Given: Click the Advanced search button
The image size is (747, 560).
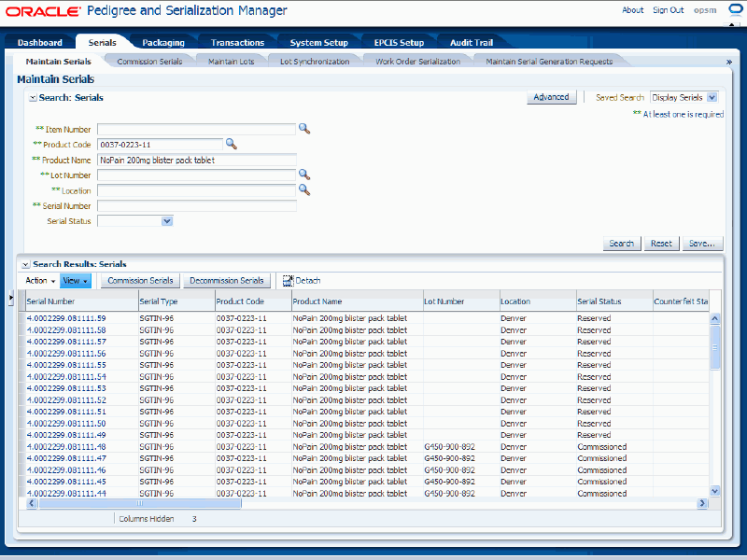Looking at the screenshot, I should point(551,97).
